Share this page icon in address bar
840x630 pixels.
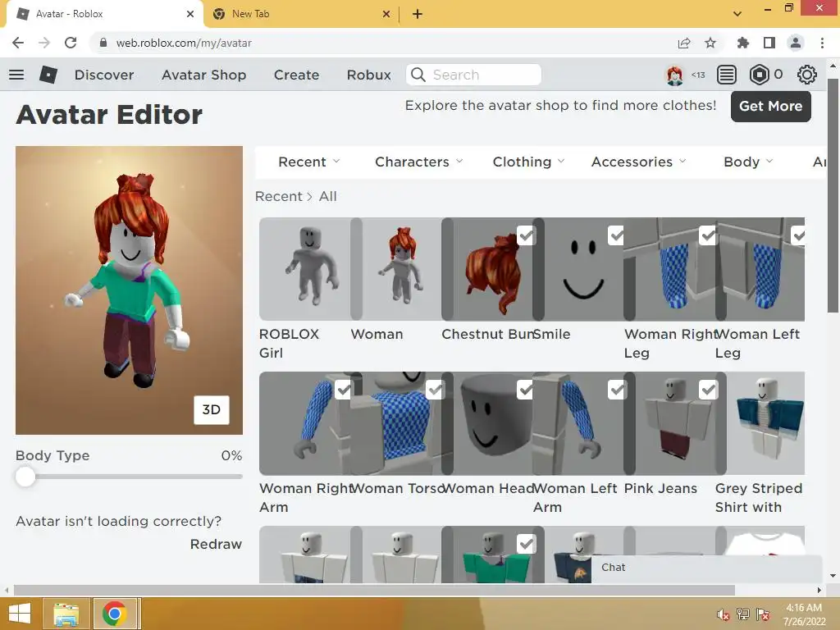(684, 43)
